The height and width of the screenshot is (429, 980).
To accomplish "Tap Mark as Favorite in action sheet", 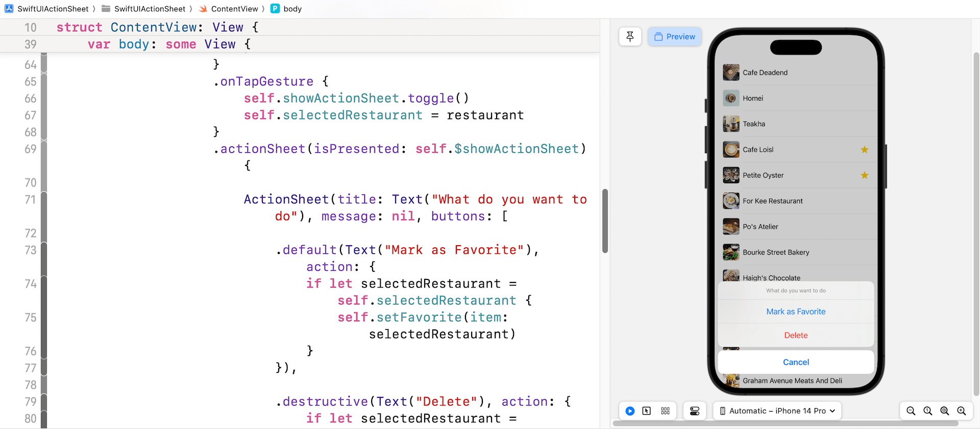I will pos(796,312).
